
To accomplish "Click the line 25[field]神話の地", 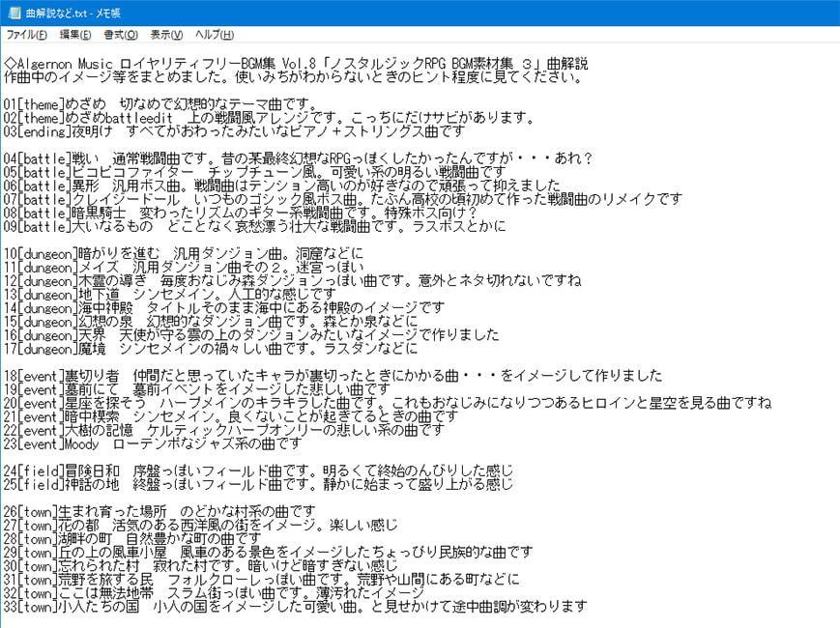I will pyautogui.click(x=258, y=484).
